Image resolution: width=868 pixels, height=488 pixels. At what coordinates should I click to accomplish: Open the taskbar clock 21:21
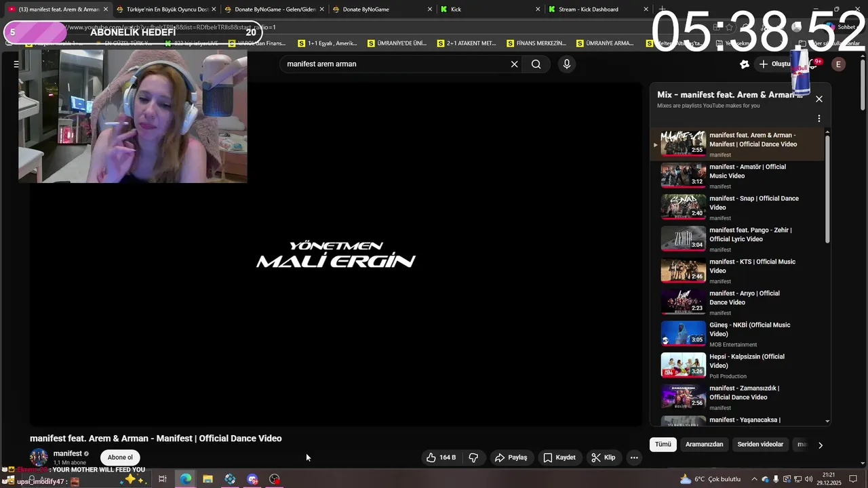pyautogui.click(x=828, y=479)
